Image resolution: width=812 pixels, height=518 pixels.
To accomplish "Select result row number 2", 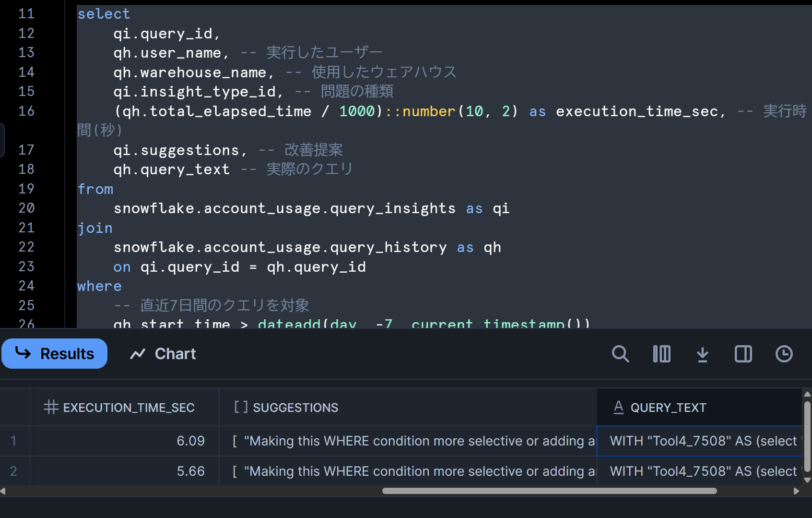I will point(14,471).
